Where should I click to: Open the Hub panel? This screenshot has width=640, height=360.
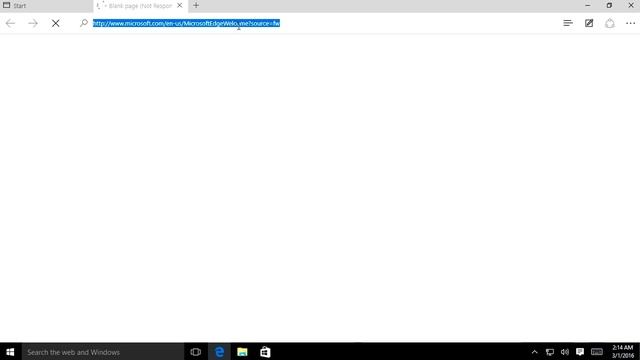coord(568,23)
